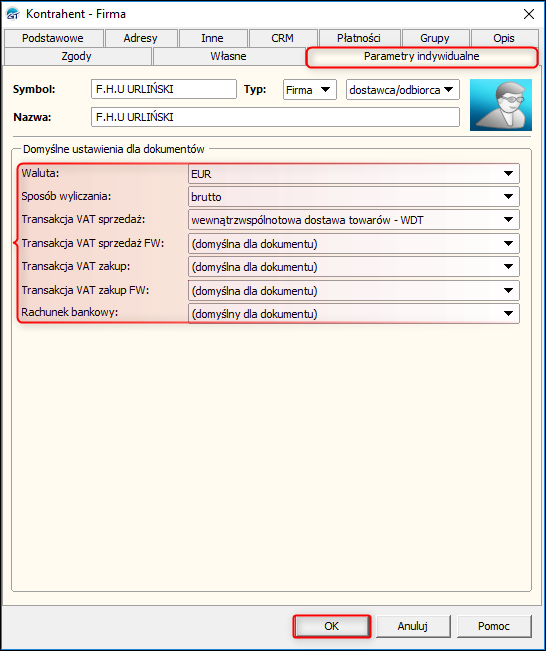Open the Płatności tab
This screenshot has height=651, width=546.
359,38
